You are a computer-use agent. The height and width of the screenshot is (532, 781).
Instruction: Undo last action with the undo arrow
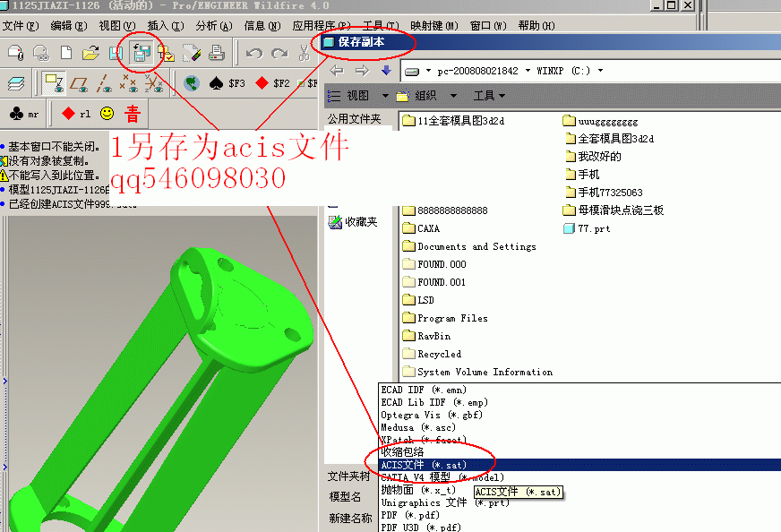point(254,53)
